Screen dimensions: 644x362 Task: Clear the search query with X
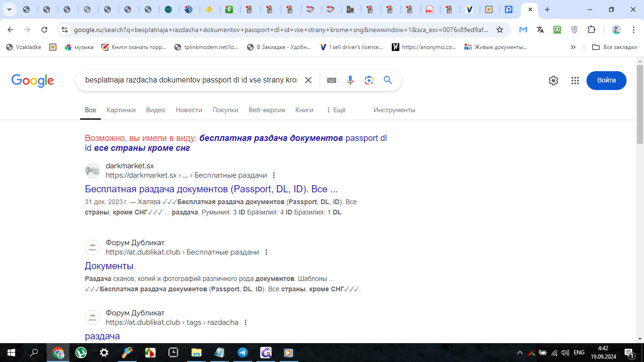308,80
